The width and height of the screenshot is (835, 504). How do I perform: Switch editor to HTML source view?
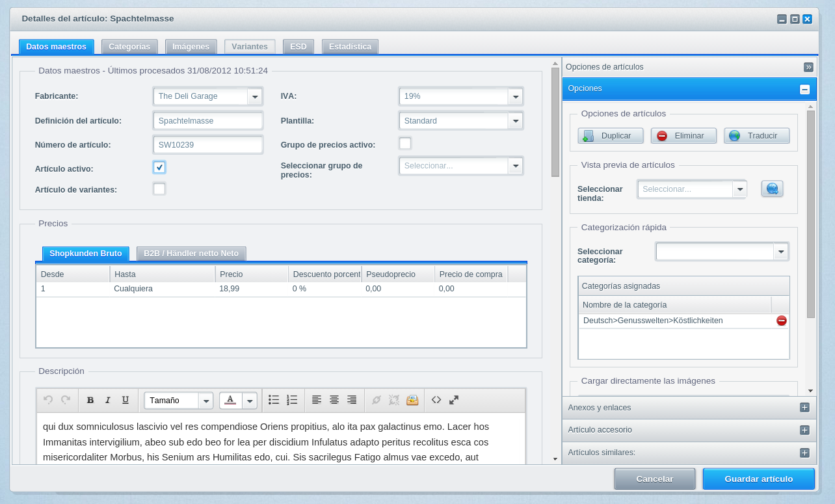point(436,400)
